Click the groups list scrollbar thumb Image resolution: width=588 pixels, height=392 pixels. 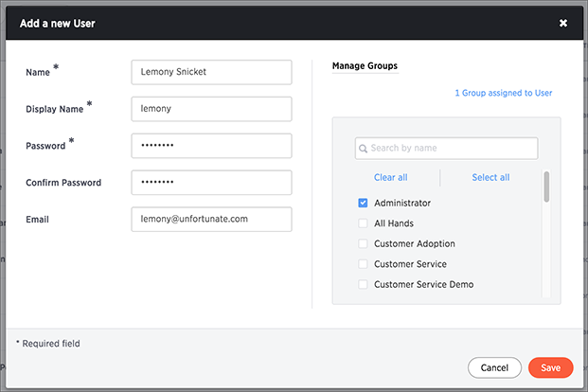click(x=546, y=187)
